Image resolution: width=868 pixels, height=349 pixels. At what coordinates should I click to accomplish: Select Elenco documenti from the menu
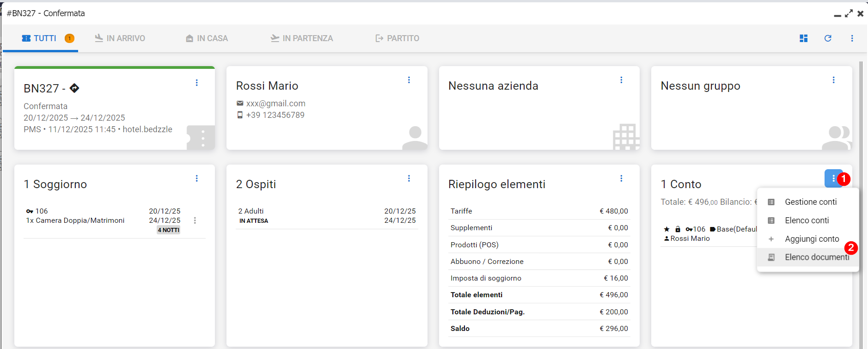(816, 257)
